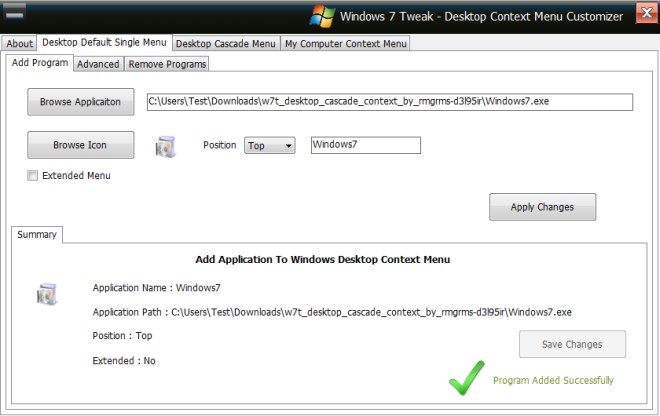The width and height of the screenshot is (660, 416).
Task: Click the 'Add Application To Windows Desktop Context Menu' heading
Action: 322,259
